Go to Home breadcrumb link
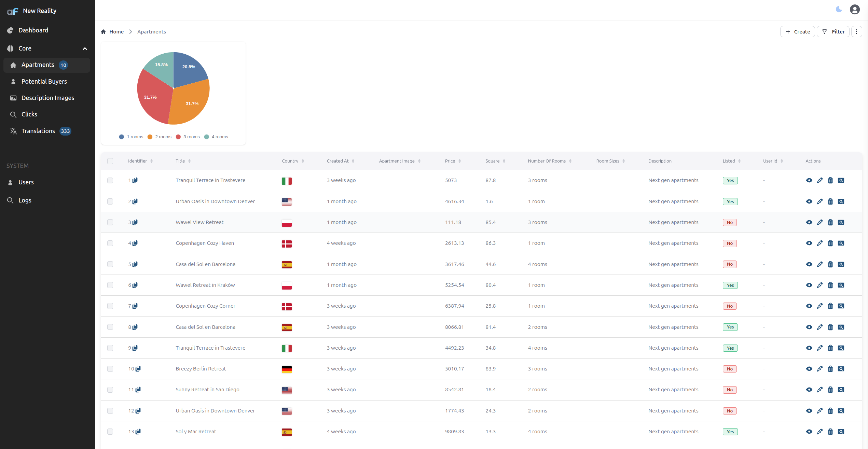The width and height of the screenshot is (868, 449). (116, 32)
